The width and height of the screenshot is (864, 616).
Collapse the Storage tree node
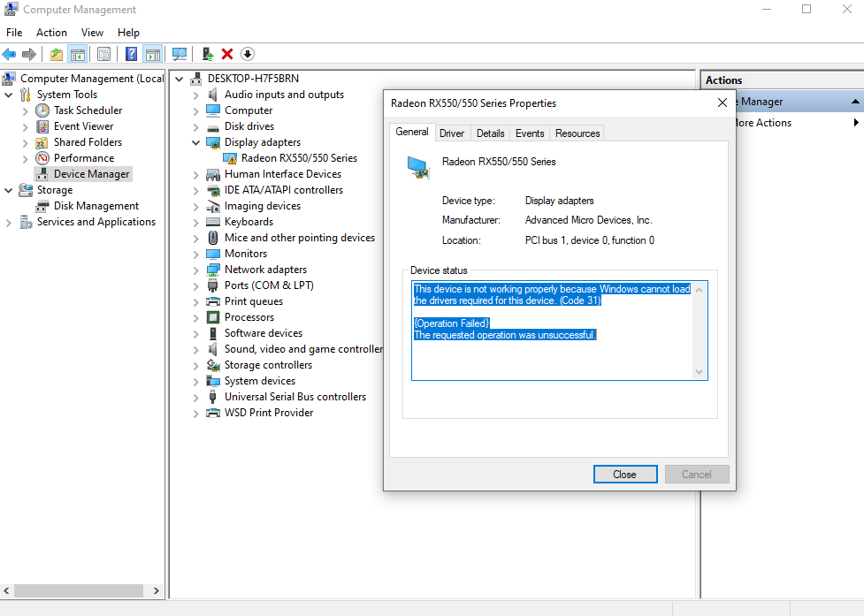click(9, 190)
